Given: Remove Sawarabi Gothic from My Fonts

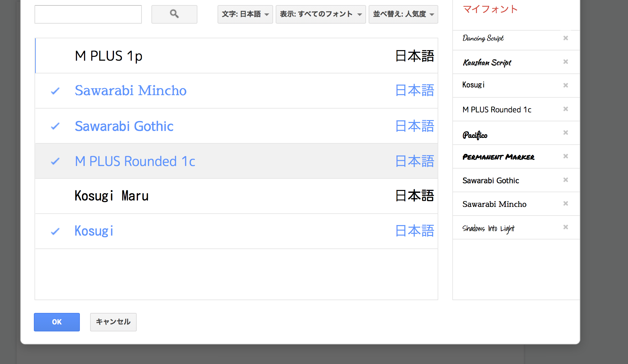Looking at the screenshot, I should tap(565, 180).
